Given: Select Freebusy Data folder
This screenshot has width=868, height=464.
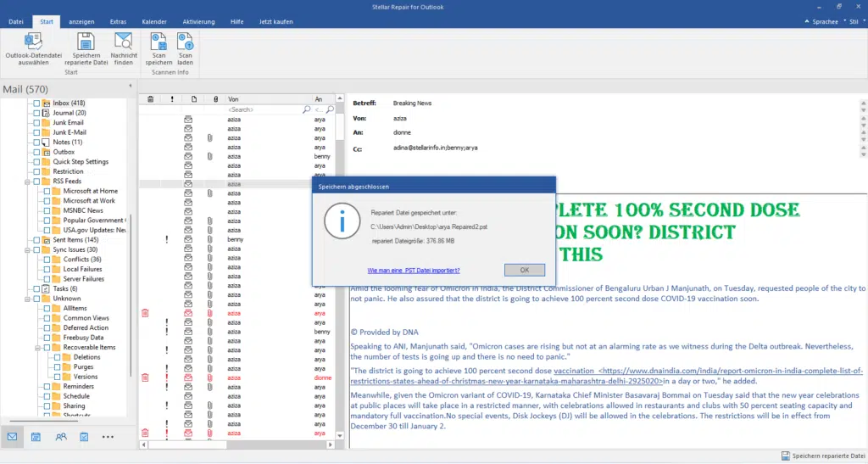Looking at the screenshot, I should [x=83, y=338].
